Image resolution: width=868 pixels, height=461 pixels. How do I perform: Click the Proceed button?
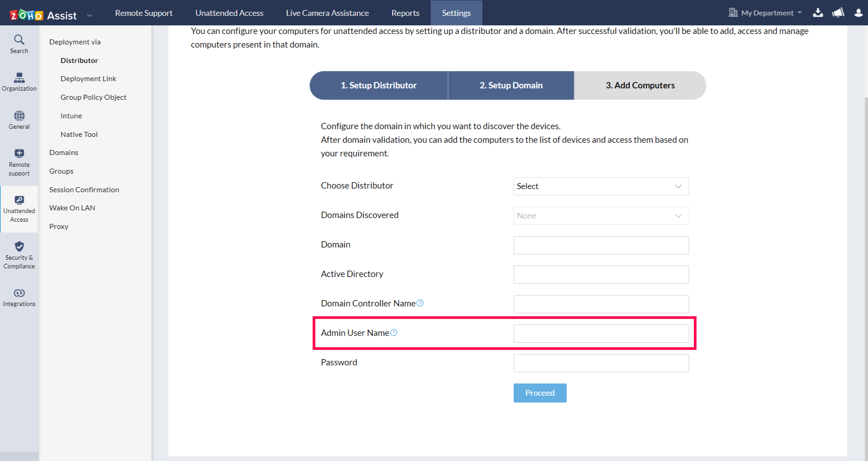pyautogui.click(x=539, y=393)
